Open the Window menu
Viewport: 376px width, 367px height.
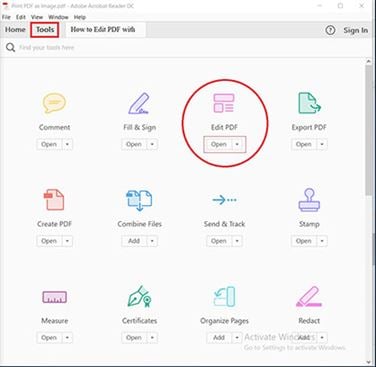pos(58,17)
